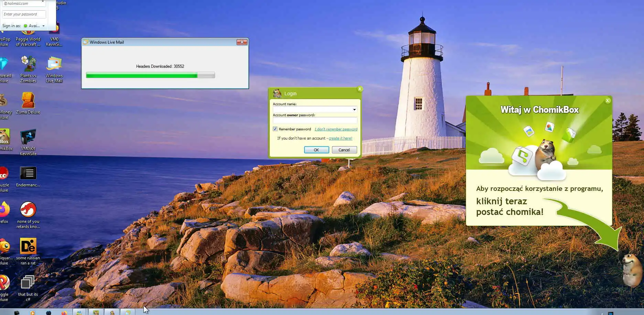This screenshot has width=644, height=315.
Task: Click the media player taskbar icon
Action: (32, 312)
